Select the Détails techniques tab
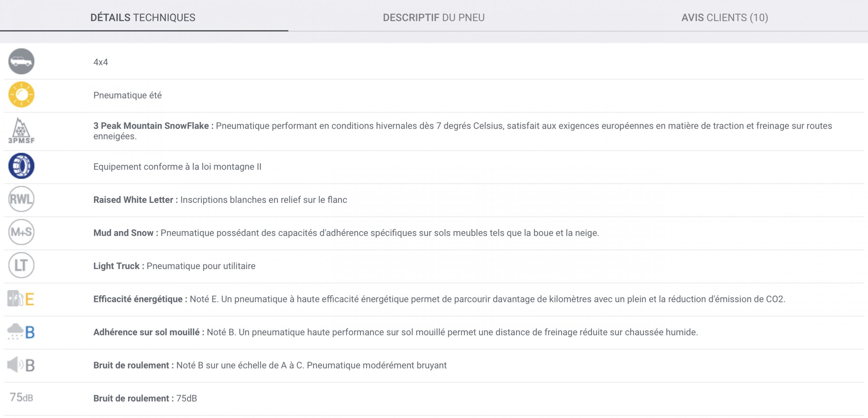The image size is (868, 418). tap(143, 18)
